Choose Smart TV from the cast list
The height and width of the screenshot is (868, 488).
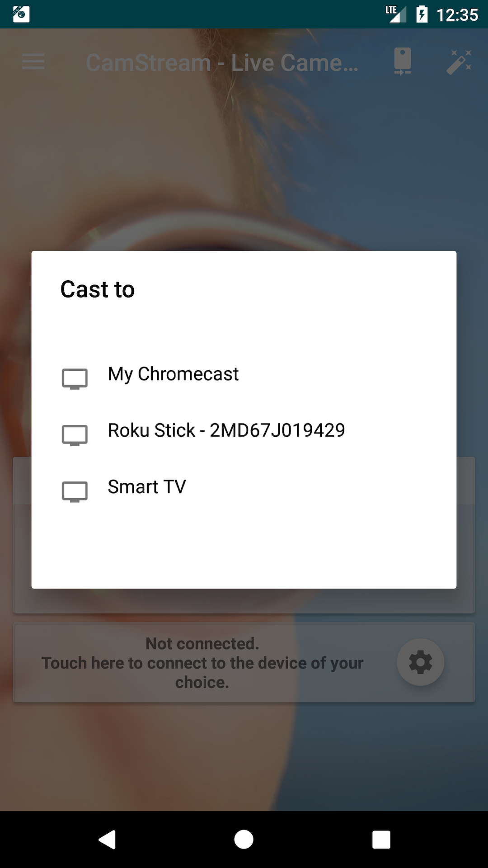tap(145, 487)
